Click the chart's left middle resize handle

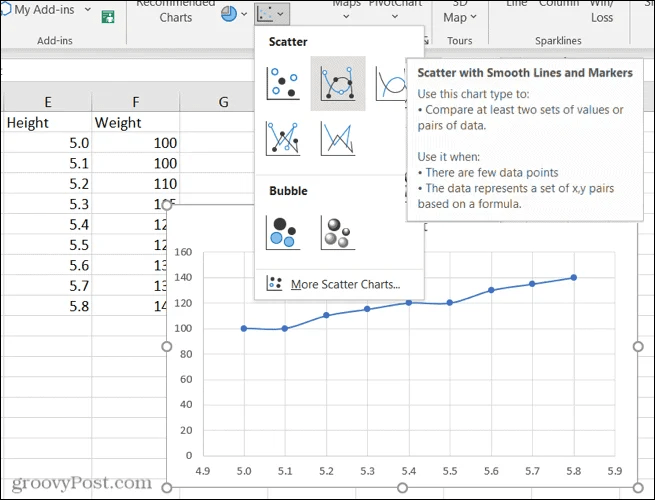[167, 346]
